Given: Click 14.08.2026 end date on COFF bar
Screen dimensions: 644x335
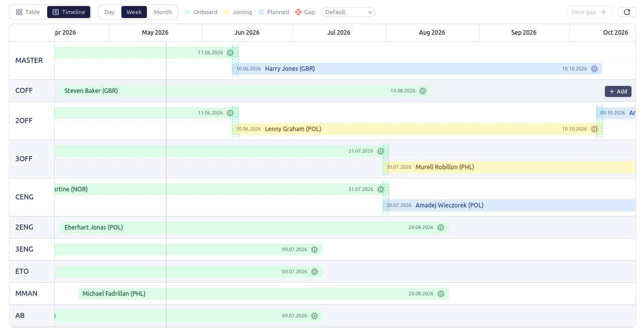Looking at the screenshot, I should (403, 91).
